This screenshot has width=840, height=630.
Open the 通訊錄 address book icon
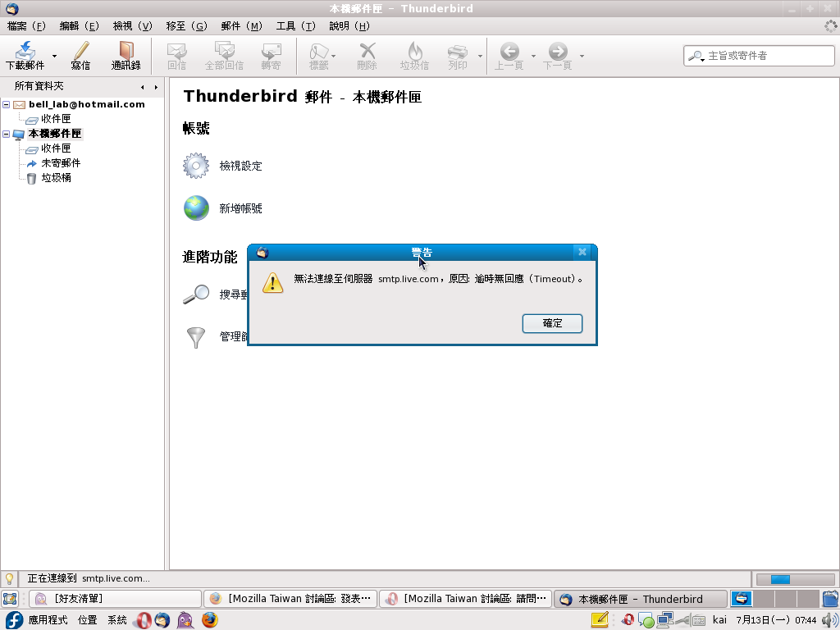coord(126,55)
